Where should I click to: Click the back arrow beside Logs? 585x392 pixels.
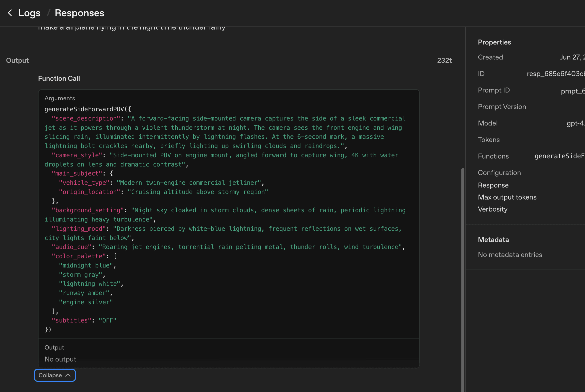10,13
